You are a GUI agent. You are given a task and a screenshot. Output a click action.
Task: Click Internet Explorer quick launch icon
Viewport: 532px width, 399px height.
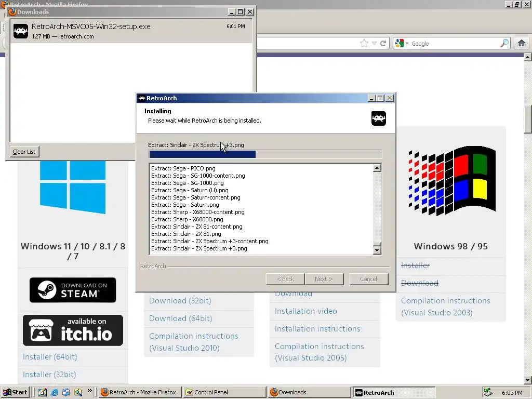pyautogui.click(x=54, y=392)
